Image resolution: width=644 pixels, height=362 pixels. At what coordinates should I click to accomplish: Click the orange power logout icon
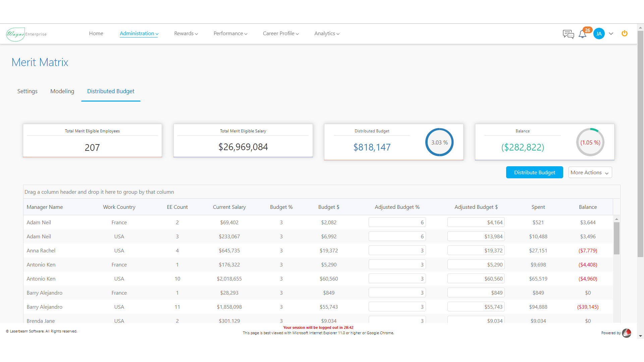pos(625,33)
